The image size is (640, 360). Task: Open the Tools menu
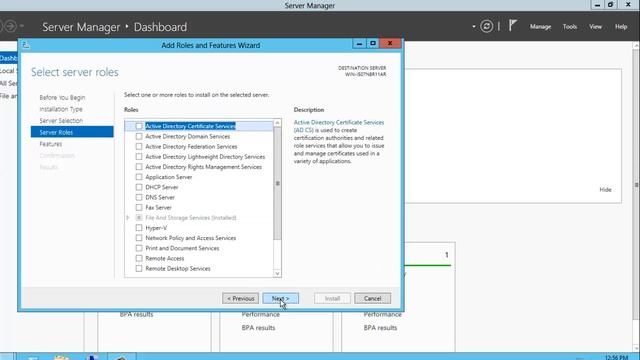pyautogui.click(x=570, y=27)
